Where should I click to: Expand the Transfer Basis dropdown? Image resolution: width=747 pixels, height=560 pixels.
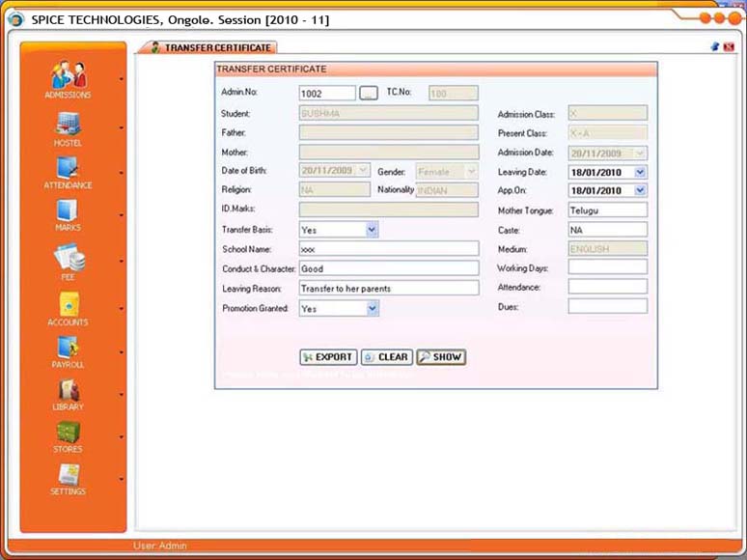[372, 230]
